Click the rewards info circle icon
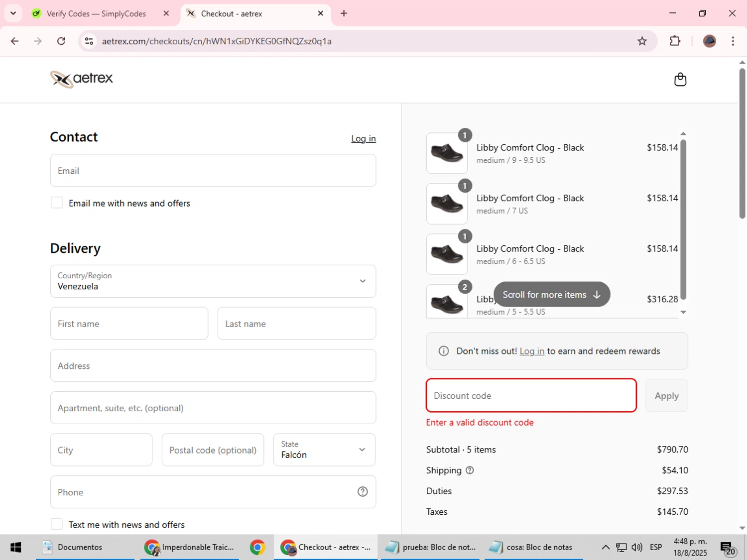The image size is (747, 560). point(443,351)
